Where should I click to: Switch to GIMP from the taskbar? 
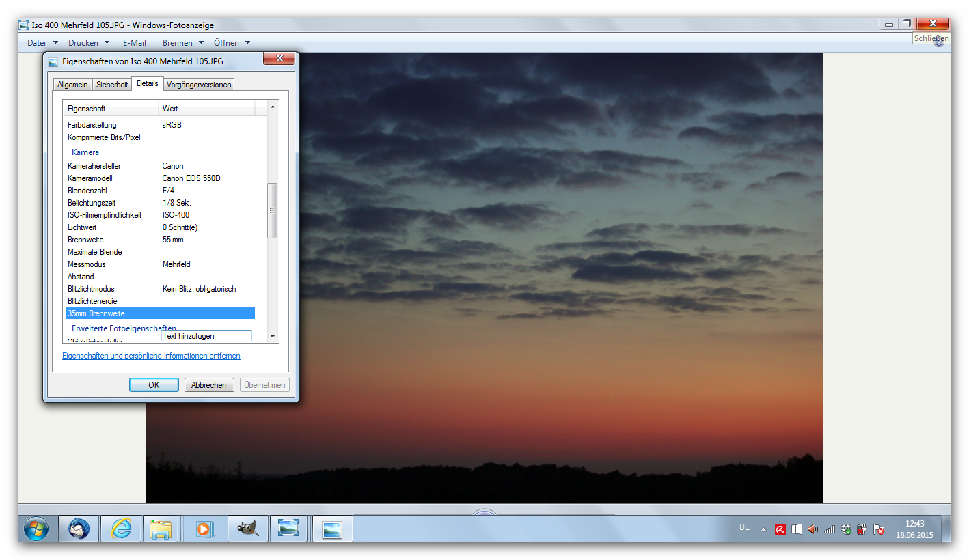click(247, 529)
